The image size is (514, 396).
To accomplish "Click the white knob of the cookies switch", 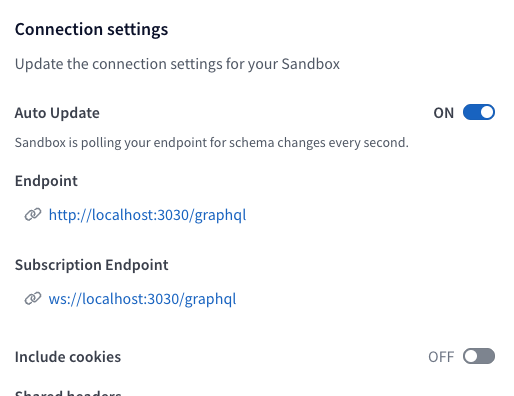I will (x=471, y=356).
